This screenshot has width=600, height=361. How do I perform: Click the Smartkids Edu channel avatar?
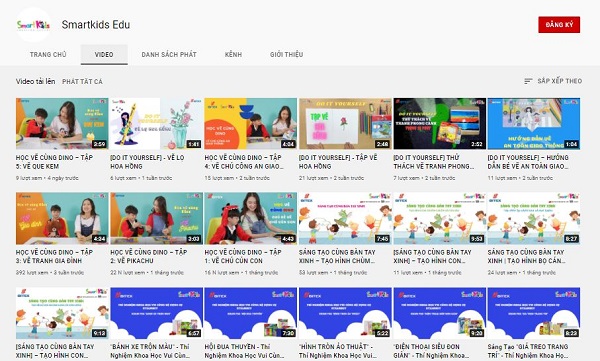33,25
